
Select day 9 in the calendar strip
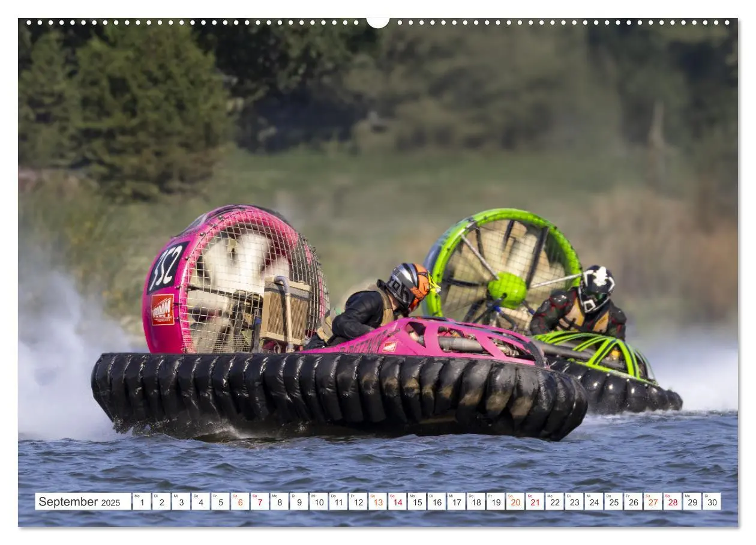pyautogui.click(x=299, y=502)
